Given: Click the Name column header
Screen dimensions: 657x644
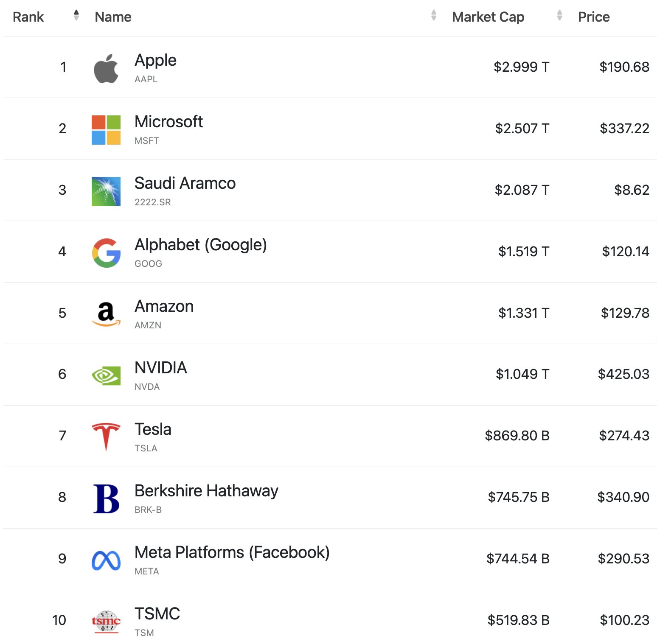Looking at the screenshot, I should 113,17.
